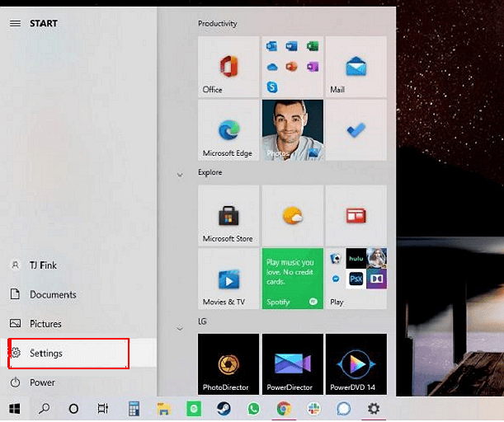Open the Photos tile with portrait
504x422 pixels.
[x=292, y=130]
